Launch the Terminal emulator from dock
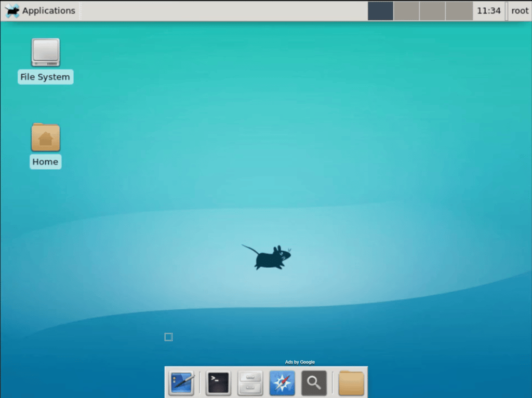Screen dimensions: 532x398 [218, 383]
